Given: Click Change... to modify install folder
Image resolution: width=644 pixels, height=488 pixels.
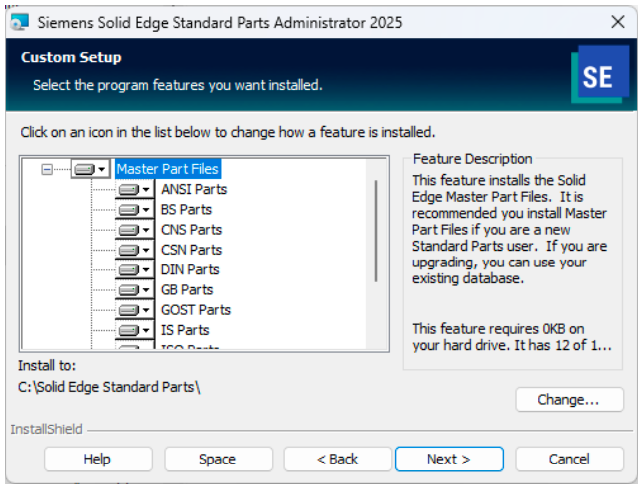Looking at the screenshot, I should [x=569, y=400].
